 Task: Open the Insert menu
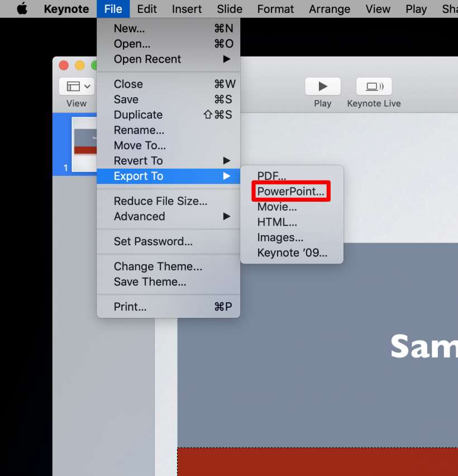coord(187,9)
